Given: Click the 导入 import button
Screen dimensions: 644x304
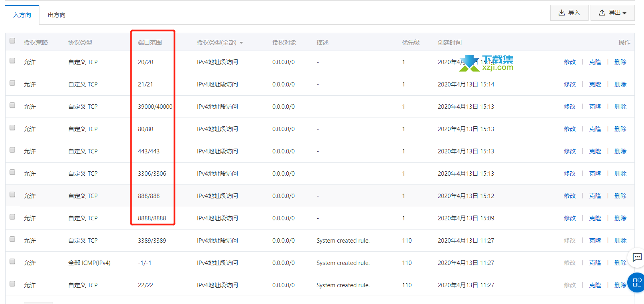Looking at the screenshot, I should click(x=569, y=13).
